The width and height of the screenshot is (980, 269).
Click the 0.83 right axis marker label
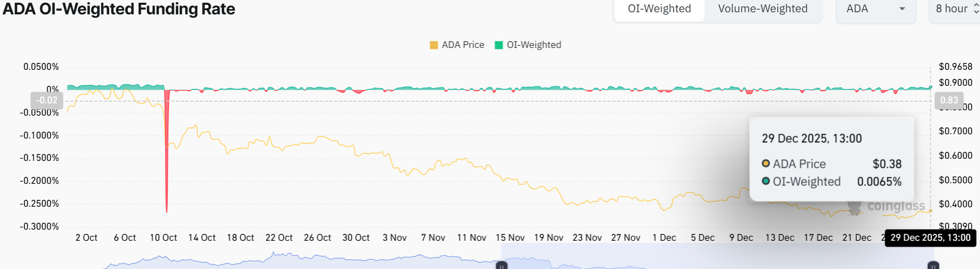(x=949, y=100)
